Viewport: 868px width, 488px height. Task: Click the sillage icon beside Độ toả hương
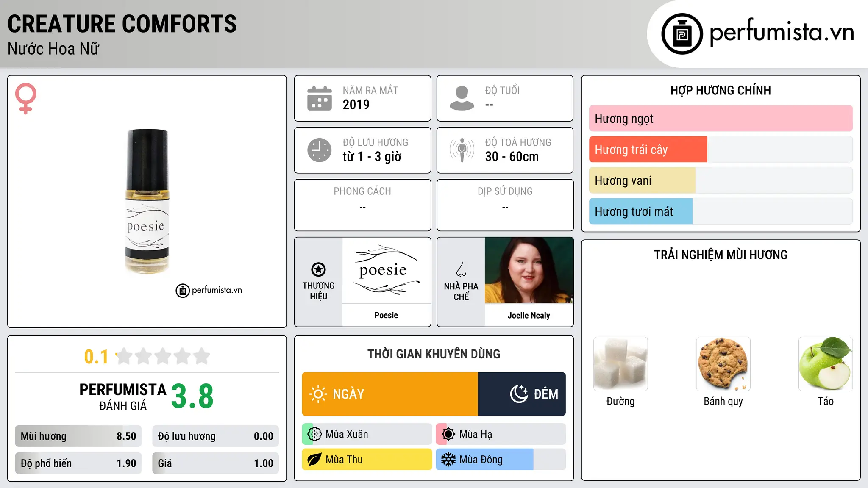pyautogui.click(x=462, y=150)
